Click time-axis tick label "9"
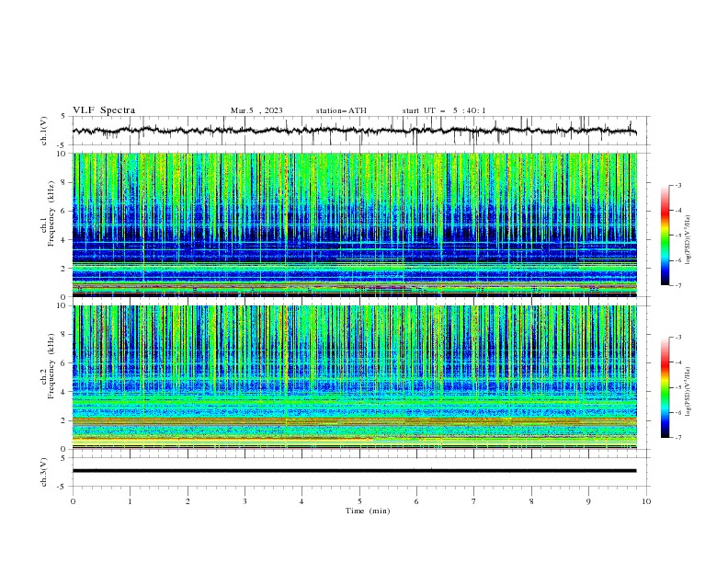This screenshot has width=728, height=563. tap(588, 501)
